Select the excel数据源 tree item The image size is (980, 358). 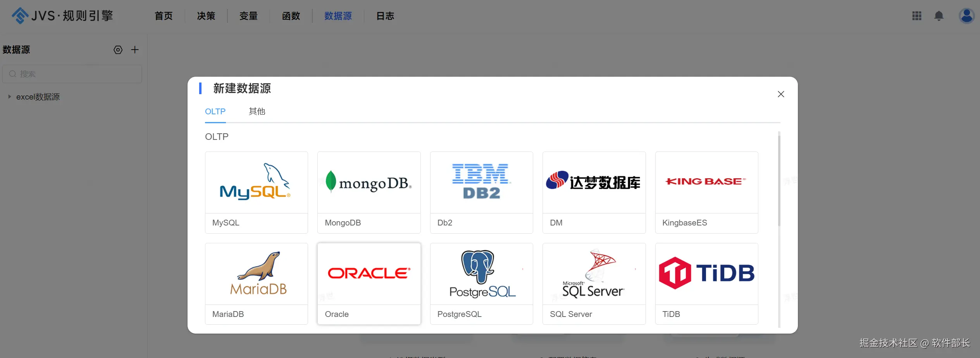[x=38, y=97]
